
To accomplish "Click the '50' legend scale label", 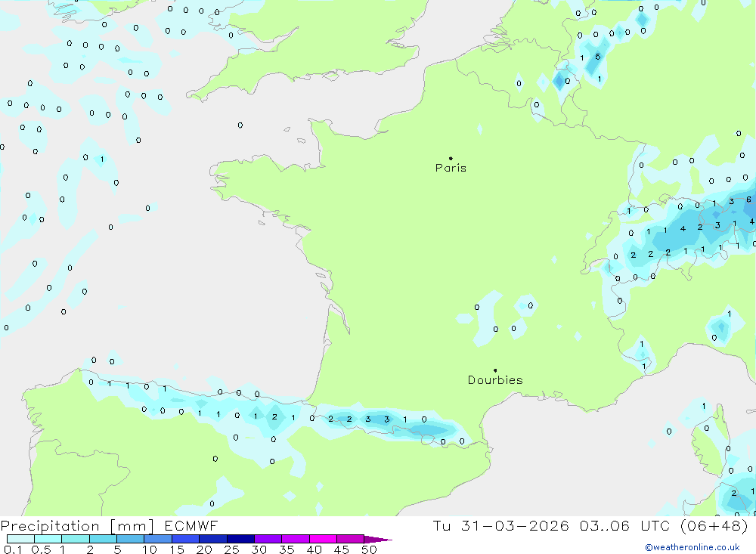I will point(369,549).
